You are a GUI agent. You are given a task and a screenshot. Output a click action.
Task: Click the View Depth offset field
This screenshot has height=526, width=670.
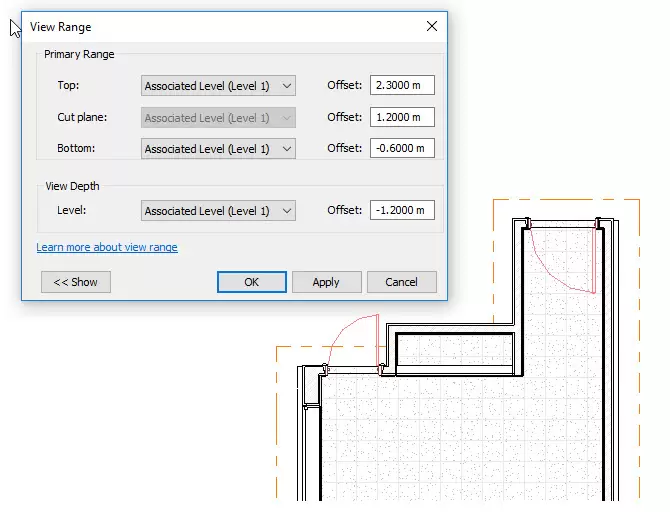coord(402,211)
